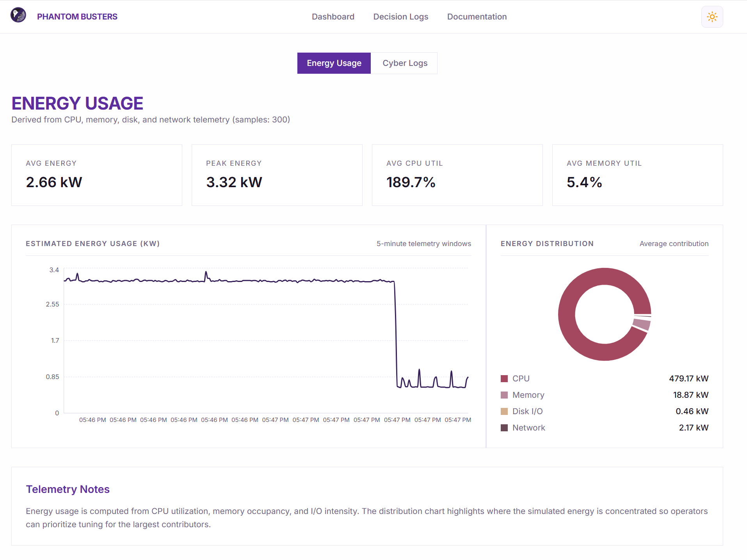The image size is (747, 560).
Task: Click the Disk I/O legend color swatch
Action: 504,411
